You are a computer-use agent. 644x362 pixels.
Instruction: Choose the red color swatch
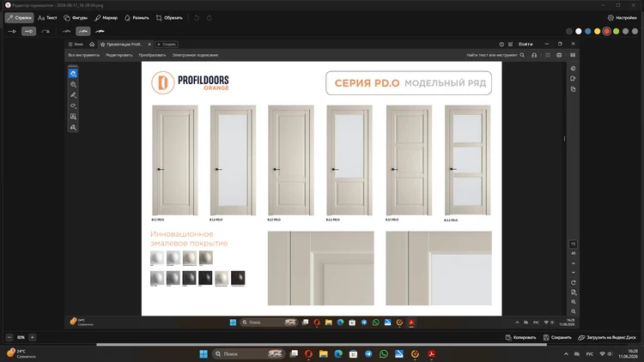pos(606,31)
